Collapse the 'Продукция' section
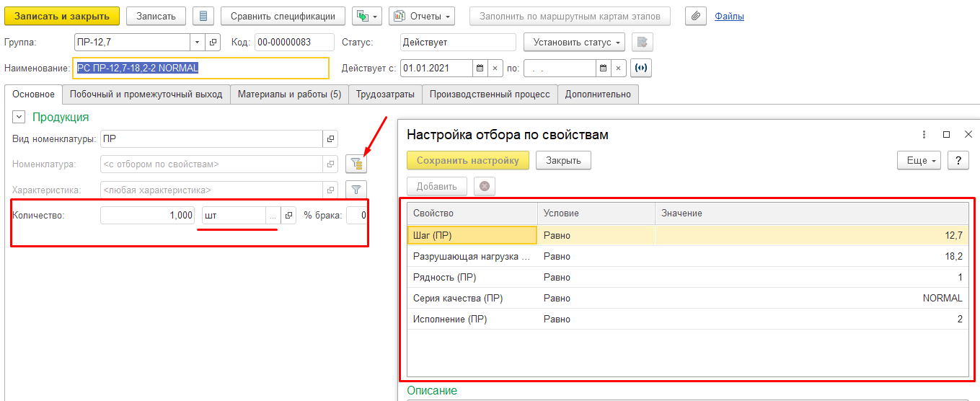Viewport: 980px width, 401px height. 19,117
